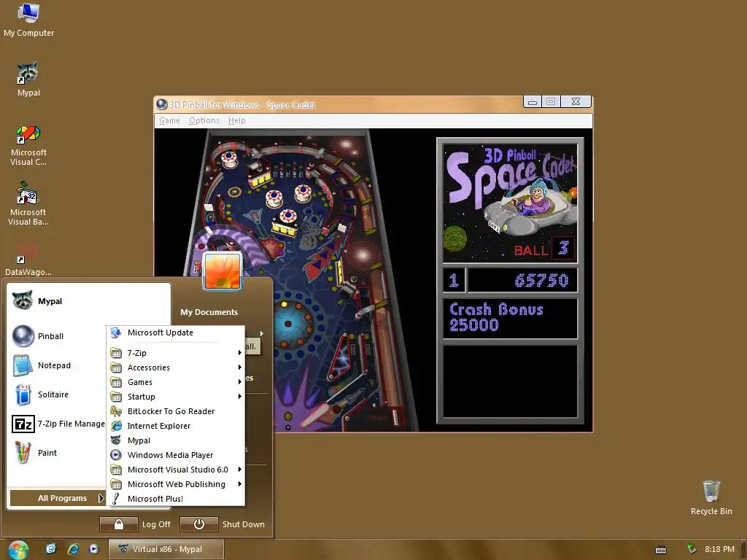Viewport: 747px width, 560px height.
Task: Click the Pinball score display 65750
Action: click(522, 280)
